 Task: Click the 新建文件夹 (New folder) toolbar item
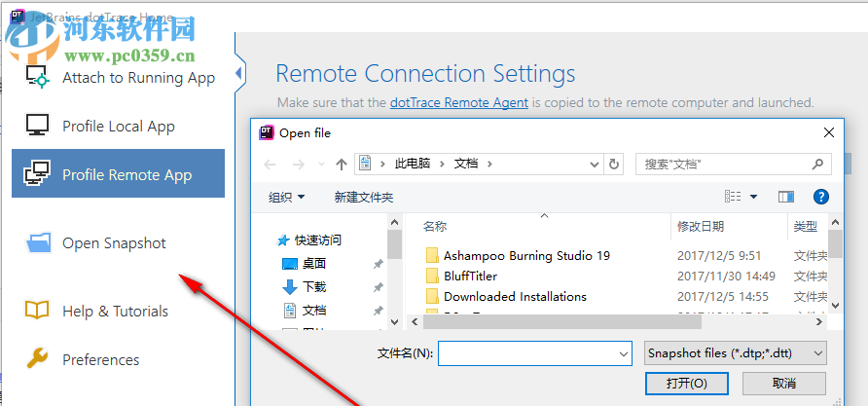point(363,197)
